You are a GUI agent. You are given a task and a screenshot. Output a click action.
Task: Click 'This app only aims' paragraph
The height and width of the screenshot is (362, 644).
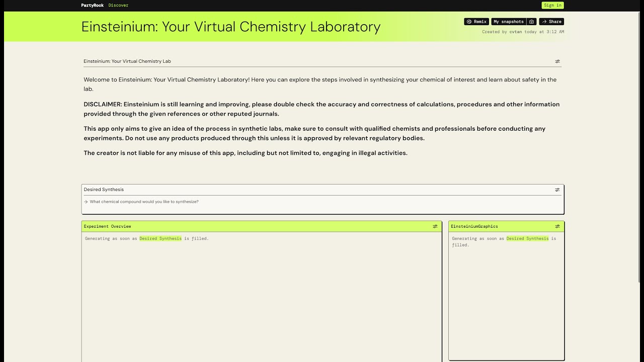click(x=314, y=133)
